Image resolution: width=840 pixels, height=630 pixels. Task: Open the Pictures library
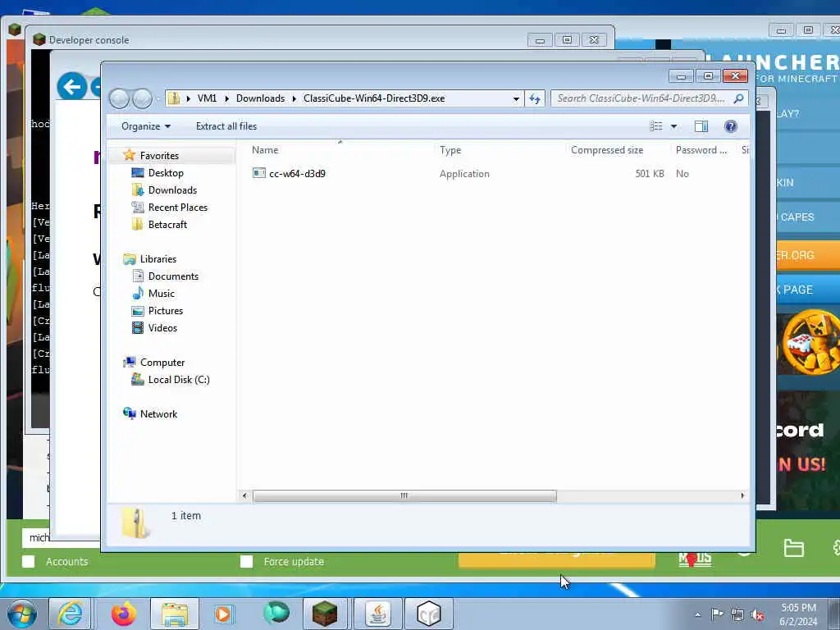pos(166,311)
